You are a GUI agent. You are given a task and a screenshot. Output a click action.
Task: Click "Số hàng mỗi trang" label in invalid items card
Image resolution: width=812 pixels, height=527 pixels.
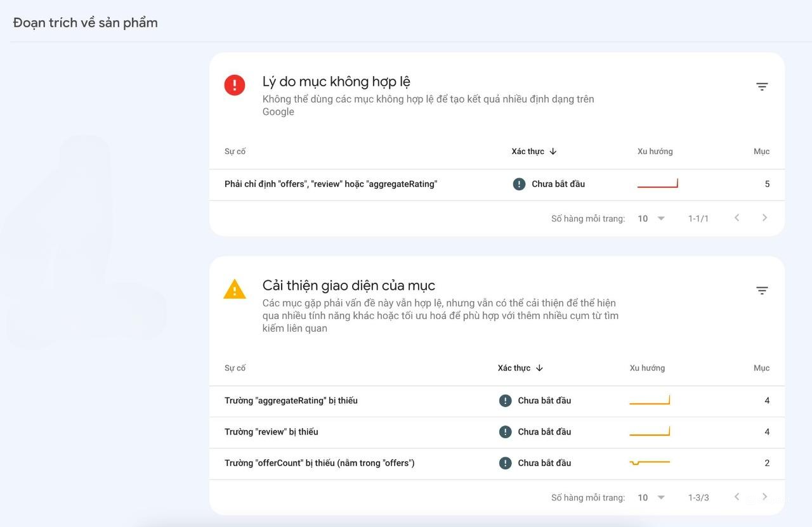pos(588,219)
